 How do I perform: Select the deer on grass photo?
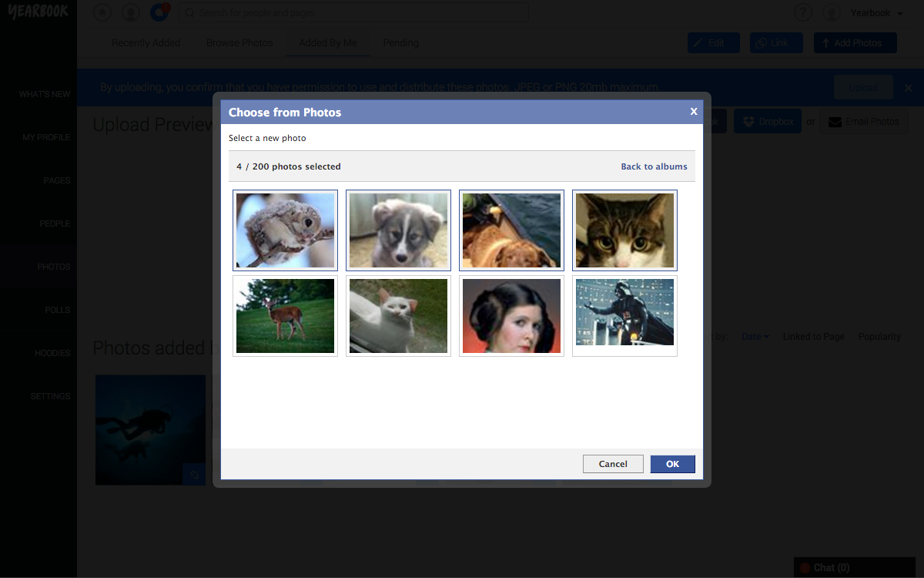285,316
